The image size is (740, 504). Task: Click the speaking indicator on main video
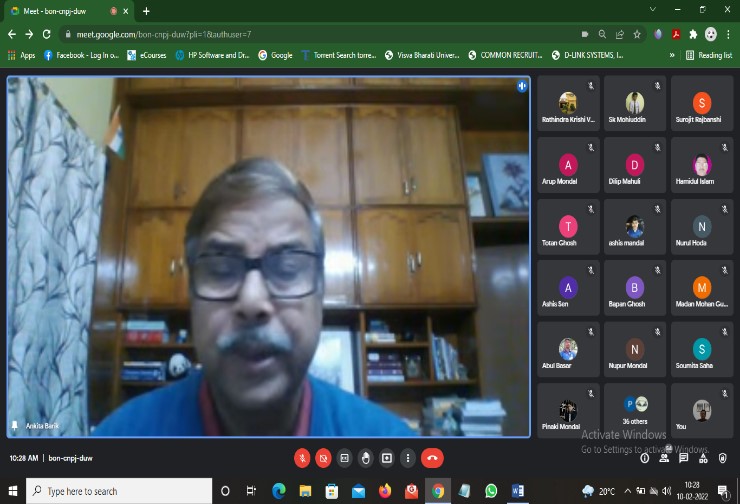click(521, 86)
